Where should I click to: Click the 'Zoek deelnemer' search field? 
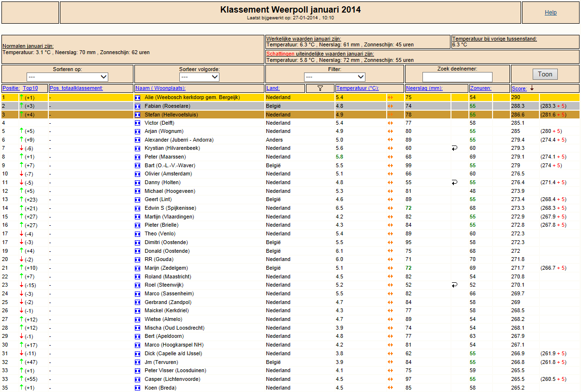point(457,77)
